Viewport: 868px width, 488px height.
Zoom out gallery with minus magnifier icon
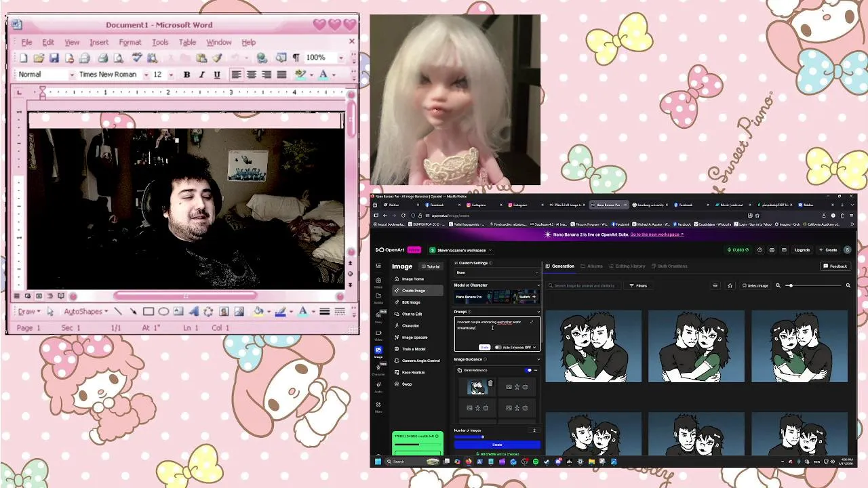(x=778, y=285)
